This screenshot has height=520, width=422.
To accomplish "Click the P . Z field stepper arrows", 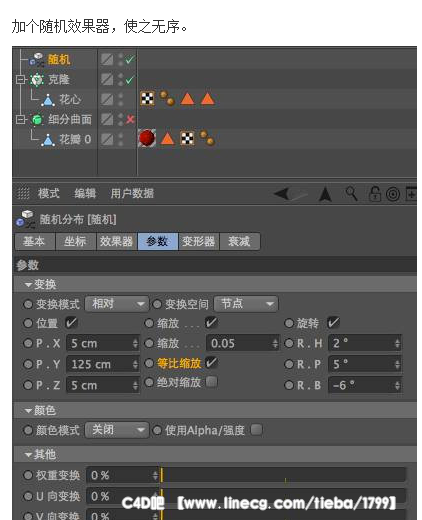I will [135, 385].
